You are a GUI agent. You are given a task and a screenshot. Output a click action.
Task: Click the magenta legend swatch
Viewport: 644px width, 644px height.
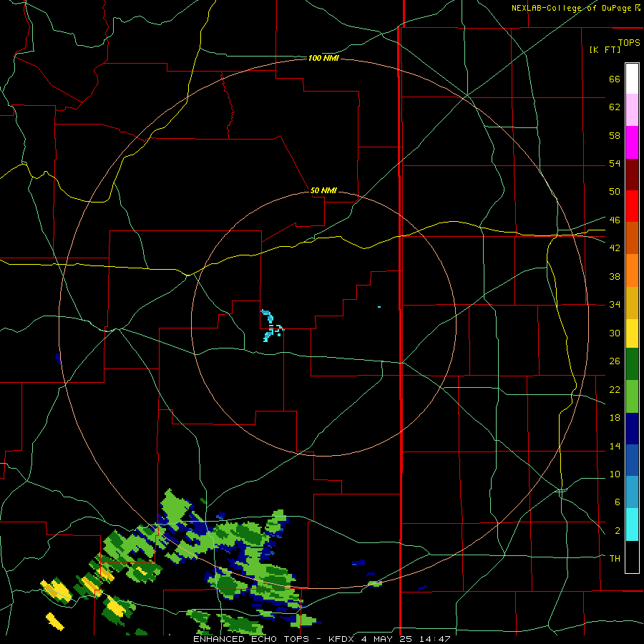(632, 142)
